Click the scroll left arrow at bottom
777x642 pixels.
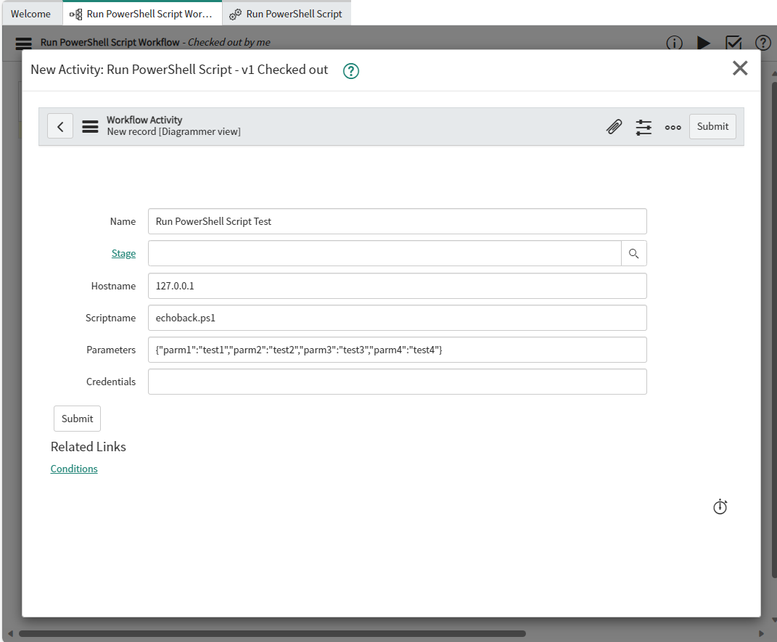point(9,634)
